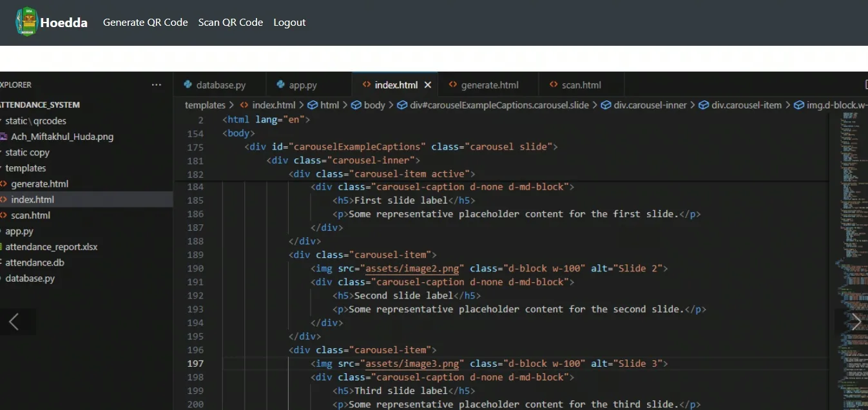Switch to the scan.html tab label

point(581,84)
